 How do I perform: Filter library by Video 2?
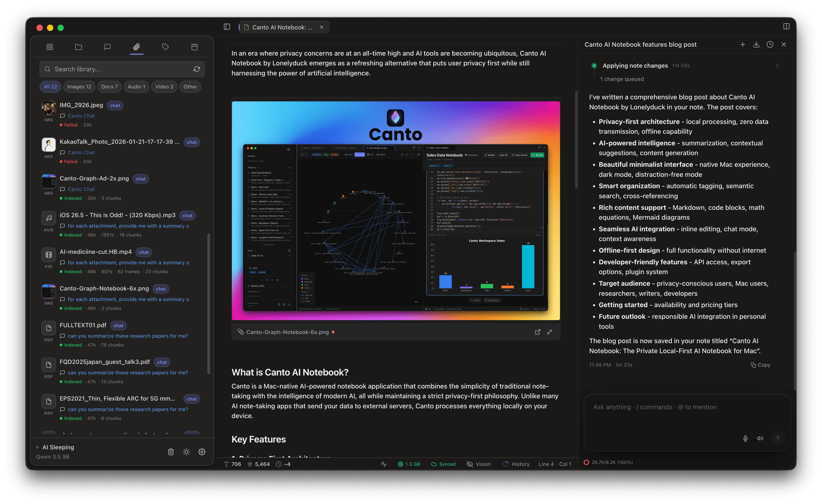click(164, 87)
